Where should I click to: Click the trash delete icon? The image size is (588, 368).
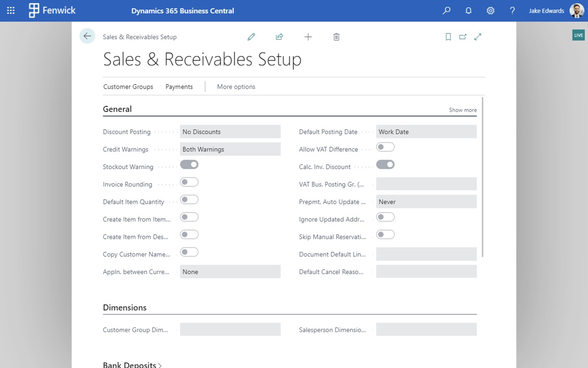click(x=336, y=37)
